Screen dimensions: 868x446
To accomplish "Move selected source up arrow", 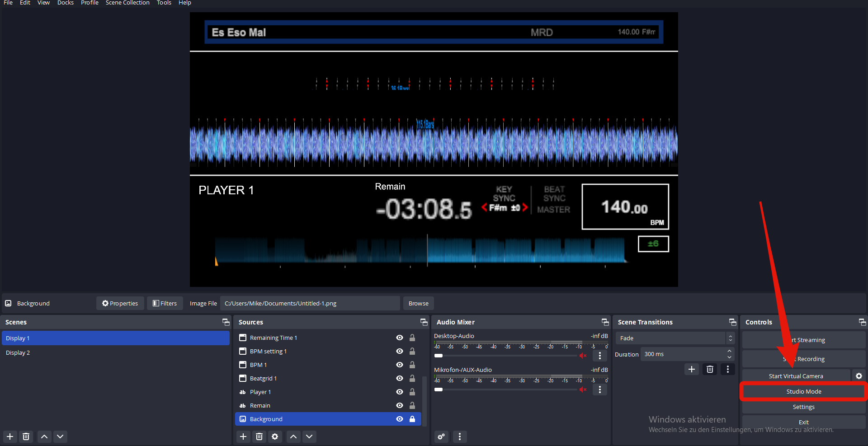I will tap(293, 437).
